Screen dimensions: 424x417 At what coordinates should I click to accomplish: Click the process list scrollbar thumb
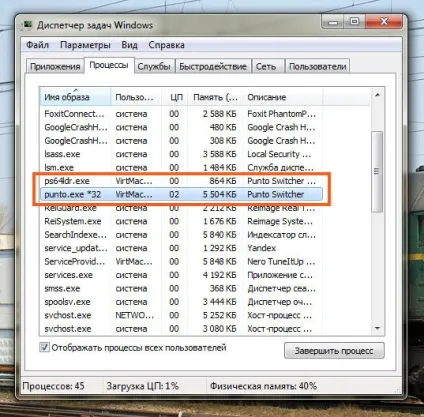coord(377,172)
